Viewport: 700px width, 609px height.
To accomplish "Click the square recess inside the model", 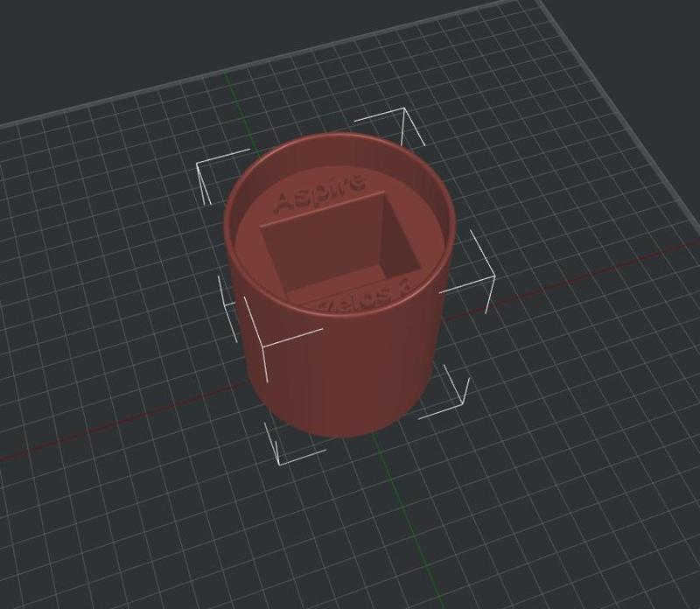I will [340, 248].
